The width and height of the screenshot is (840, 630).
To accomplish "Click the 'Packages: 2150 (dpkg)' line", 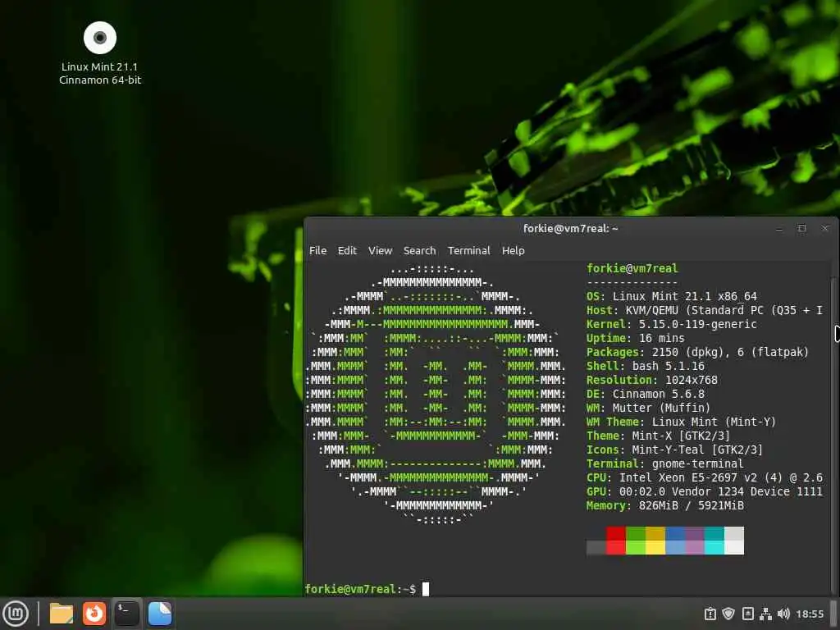I will [x=697, y=352].
